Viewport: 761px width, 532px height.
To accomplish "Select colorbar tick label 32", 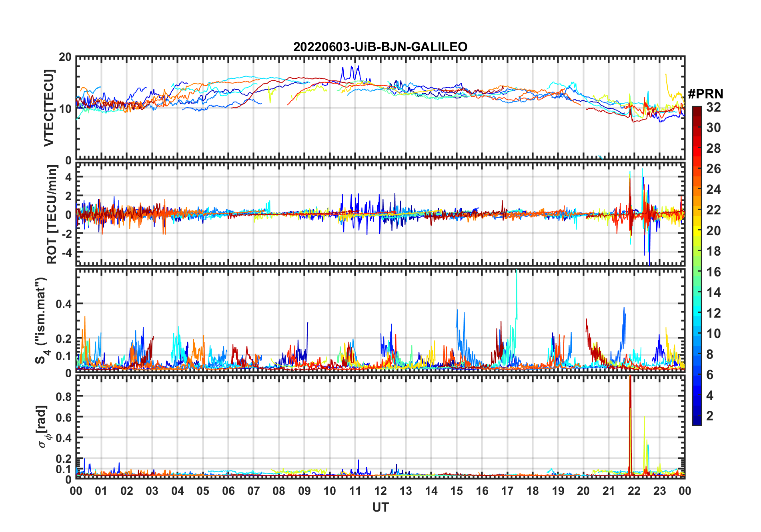I will 713,107.
